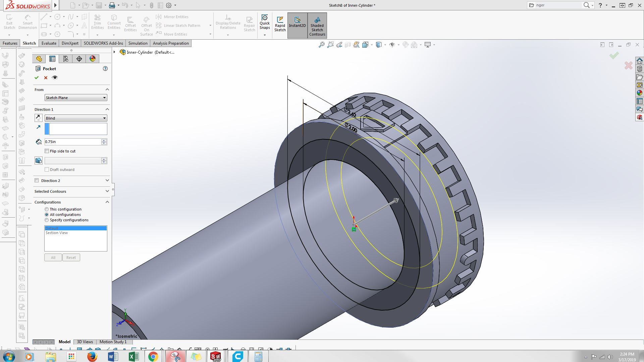Click the 0.75in depth input field
Viewport: 644px width, 362px height.
coord(73,142)
